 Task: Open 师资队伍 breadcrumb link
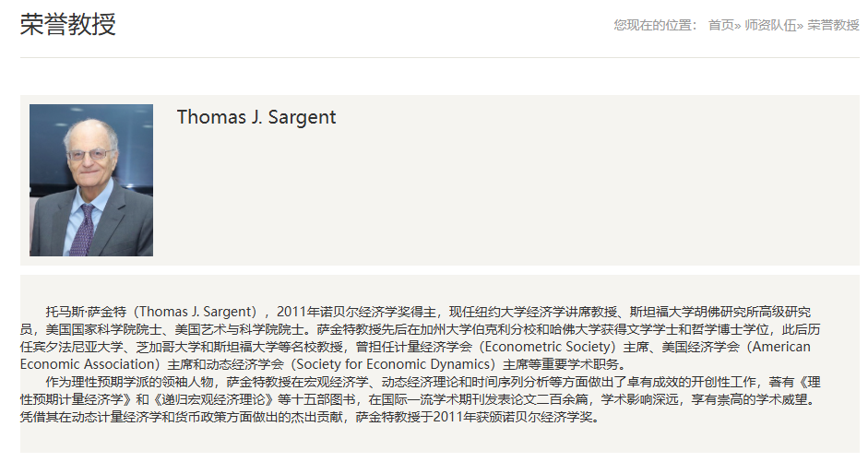click(x=770, y=25)
